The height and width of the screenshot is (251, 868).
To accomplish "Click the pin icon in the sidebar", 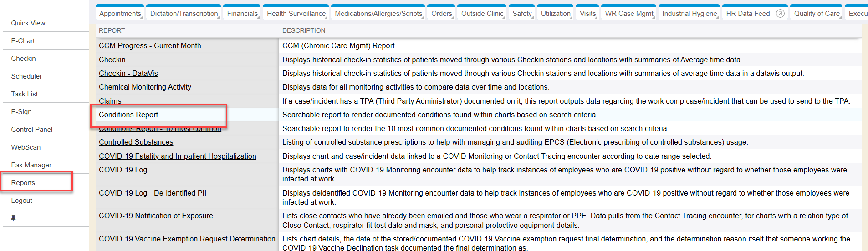I will (x=13, y=218).
